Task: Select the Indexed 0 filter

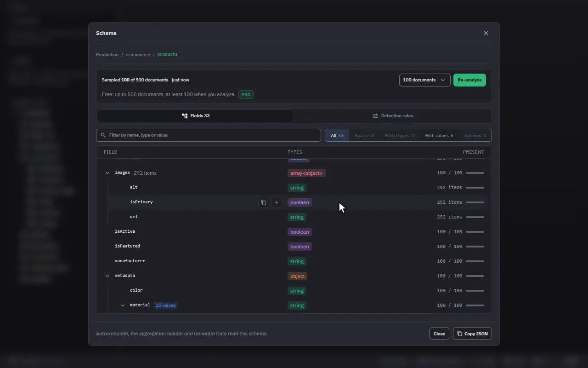Action: coord(475,136)
